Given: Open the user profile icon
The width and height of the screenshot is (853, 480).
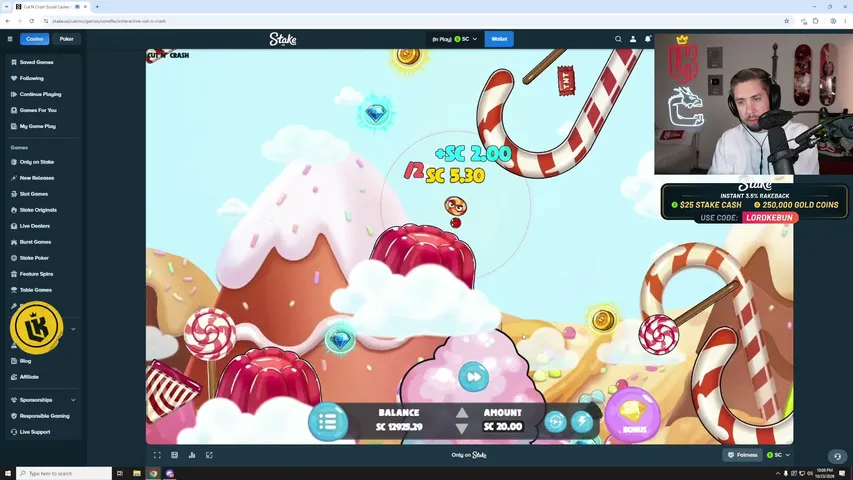Looking at the screenshot, I should click(633, 39).
